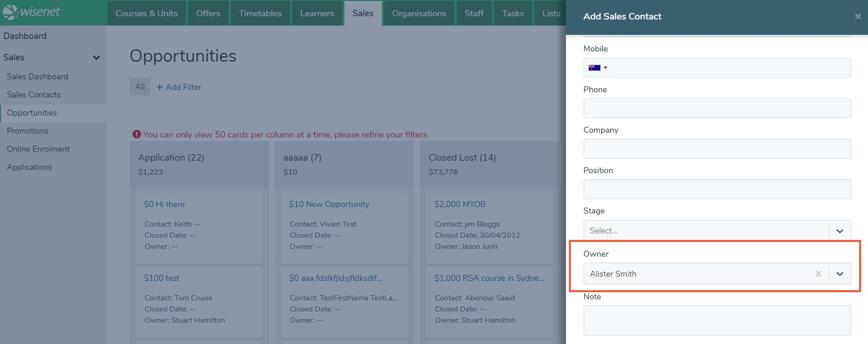
Task: Click Owner: Jason Jurin text
Action: [466, 246]
